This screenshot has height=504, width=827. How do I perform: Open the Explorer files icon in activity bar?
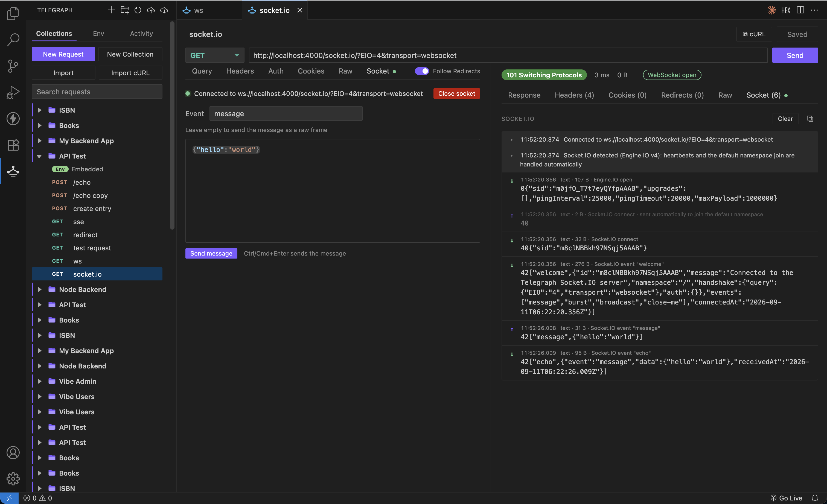coord(13,13)
